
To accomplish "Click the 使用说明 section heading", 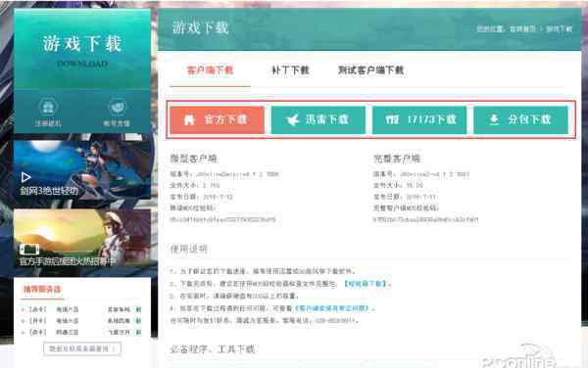I will [188, 249].
